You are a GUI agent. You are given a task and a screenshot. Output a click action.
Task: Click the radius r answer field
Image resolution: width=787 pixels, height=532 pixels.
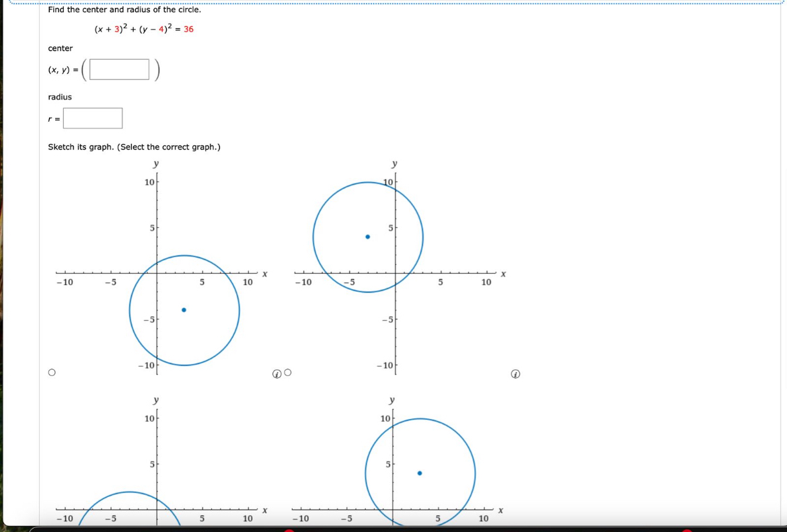92,118
